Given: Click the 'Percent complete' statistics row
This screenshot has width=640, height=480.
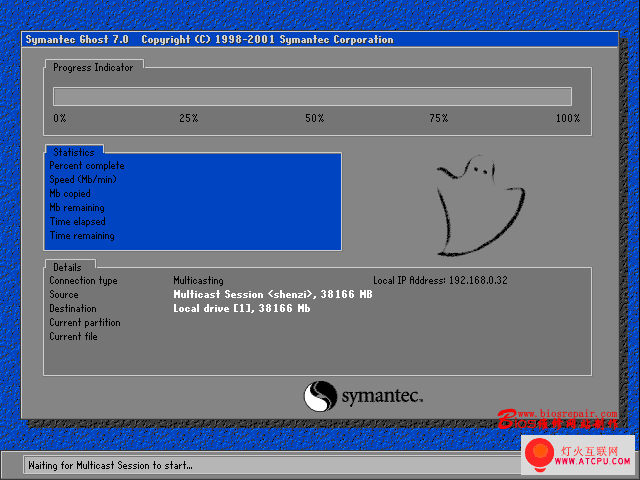Looking at the screenshot, I should 87,165.
